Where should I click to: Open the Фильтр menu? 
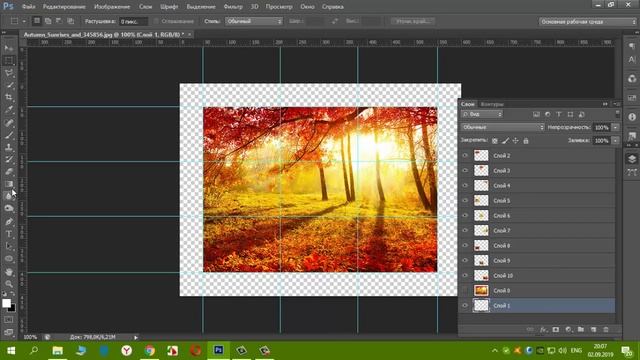click(233, 7)
